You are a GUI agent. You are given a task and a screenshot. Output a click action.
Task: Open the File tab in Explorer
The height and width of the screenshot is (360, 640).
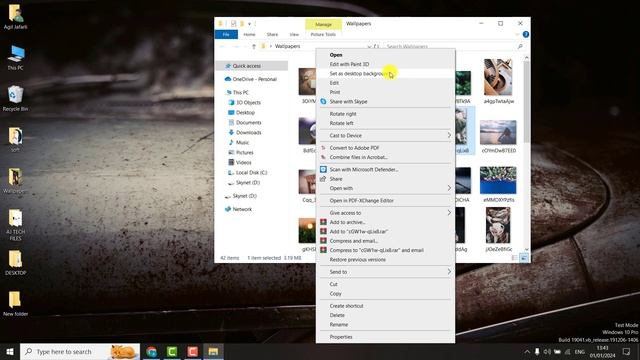click(226, 35)
